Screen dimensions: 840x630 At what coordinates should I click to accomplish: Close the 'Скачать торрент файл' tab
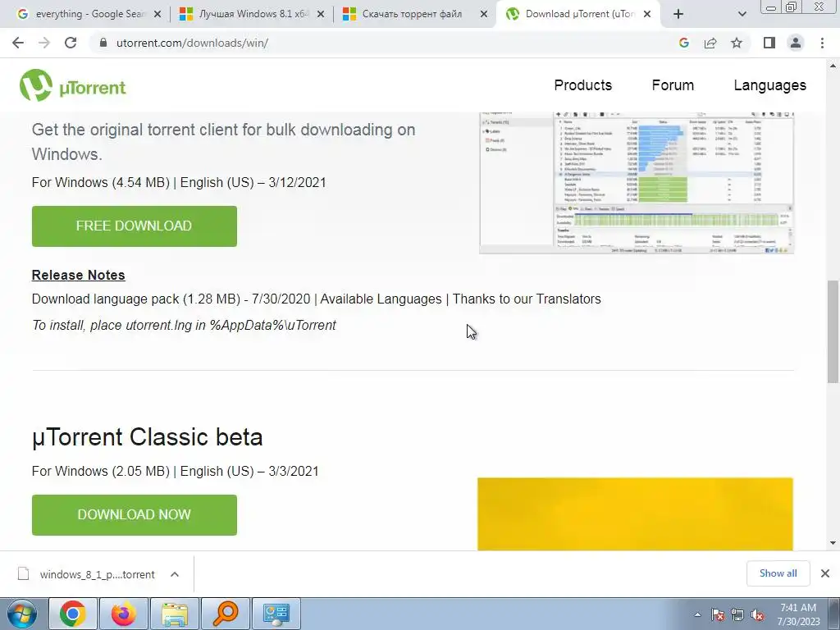(484, 15)
